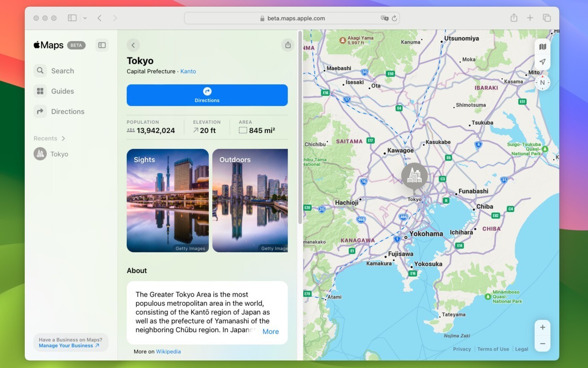Screen dimensions: 588x368
Task: Click the Apple Maps logo
Action: click(48, 45)
